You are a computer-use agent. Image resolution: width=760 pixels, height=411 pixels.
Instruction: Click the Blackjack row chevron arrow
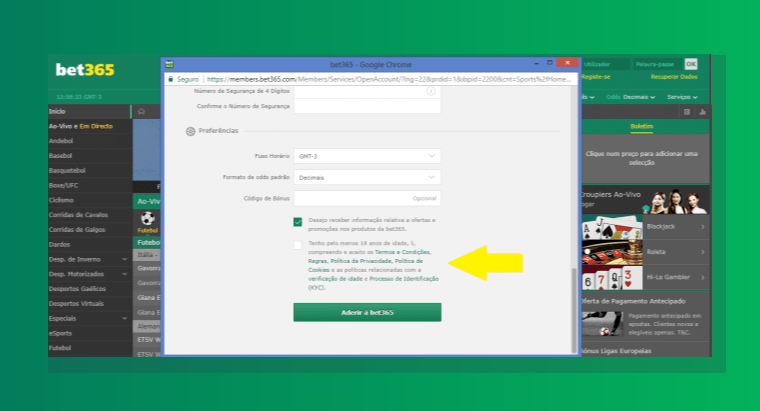(x=702, y=227)
